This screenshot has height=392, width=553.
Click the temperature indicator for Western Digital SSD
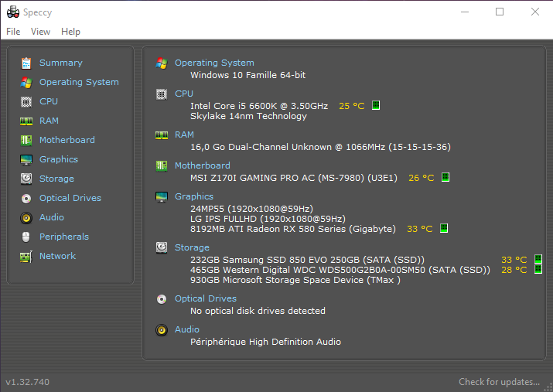(x=538, y=269)
